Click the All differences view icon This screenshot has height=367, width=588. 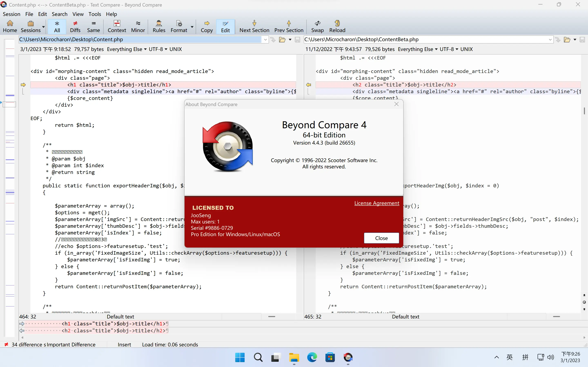(56, 26)
